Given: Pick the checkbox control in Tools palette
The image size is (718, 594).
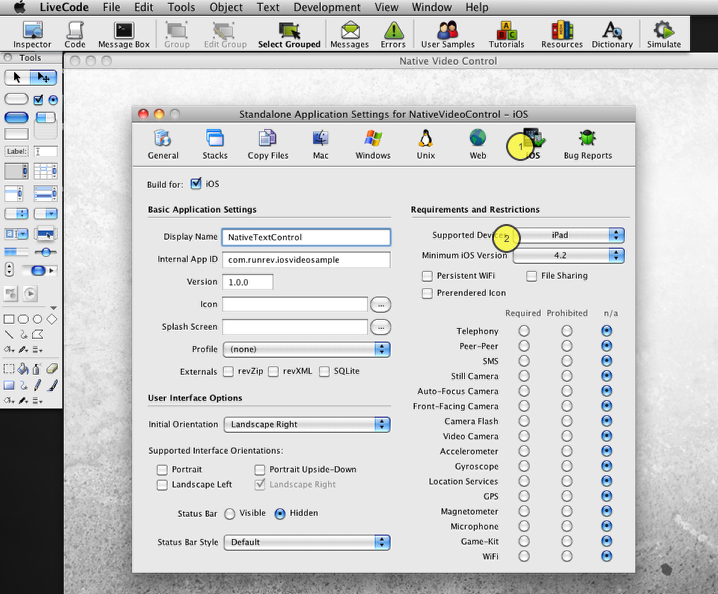Looking at the screenshot, I should 38,99.
